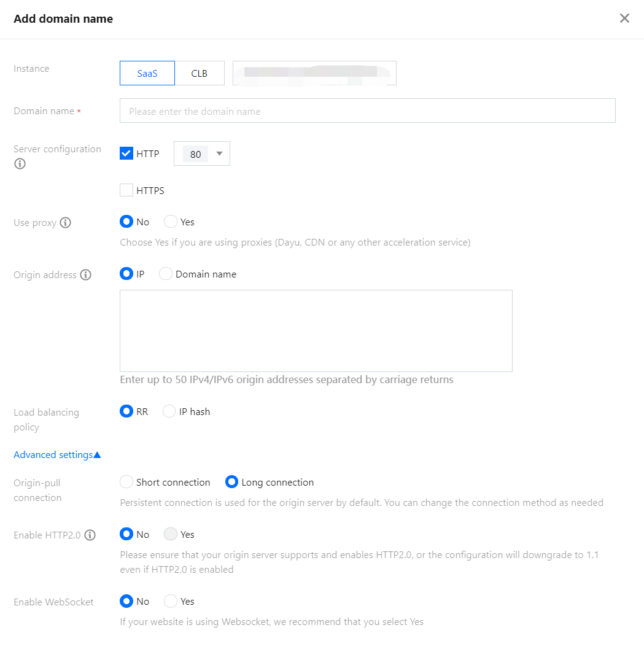Select Yes for Use proxy
The width and height of the screenshot is (644, 660).
[171, 222]
